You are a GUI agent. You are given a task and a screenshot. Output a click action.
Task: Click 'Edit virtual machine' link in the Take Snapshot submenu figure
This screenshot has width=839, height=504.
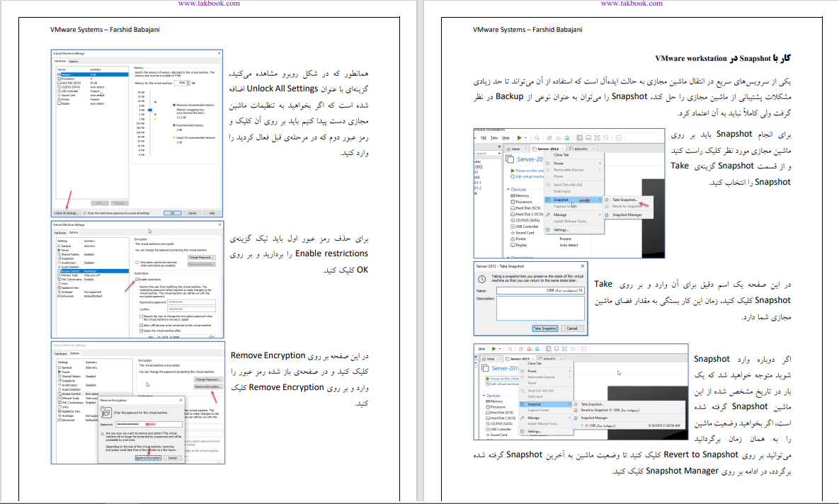pos(527,176)
